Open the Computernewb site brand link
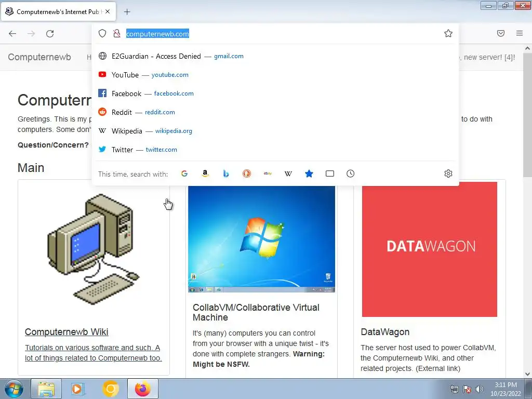 pos(39,57)
